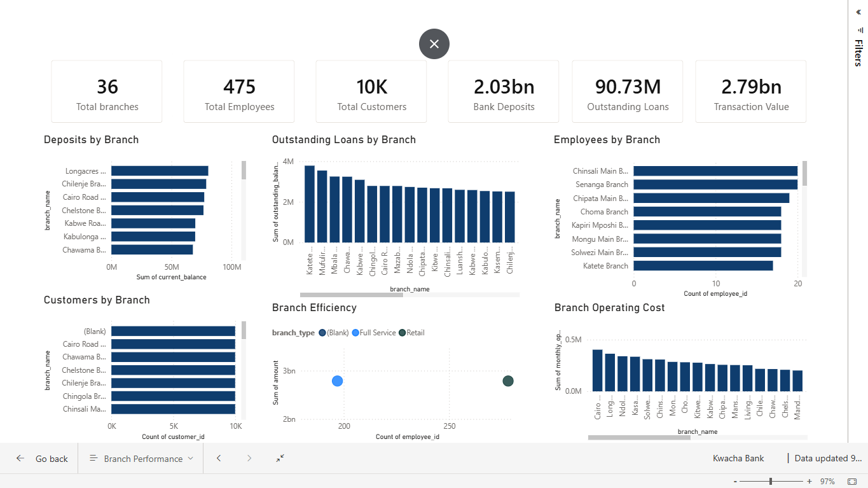Click the Branch Operating Cost horizontal scrollbar
The width and height of the screenshot is (868, 488).
point(639,437)
